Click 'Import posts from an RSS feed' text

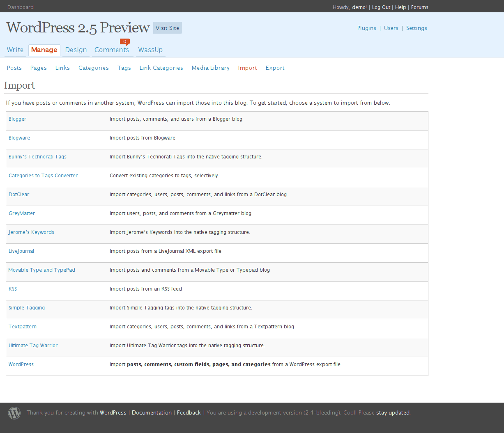146,289
